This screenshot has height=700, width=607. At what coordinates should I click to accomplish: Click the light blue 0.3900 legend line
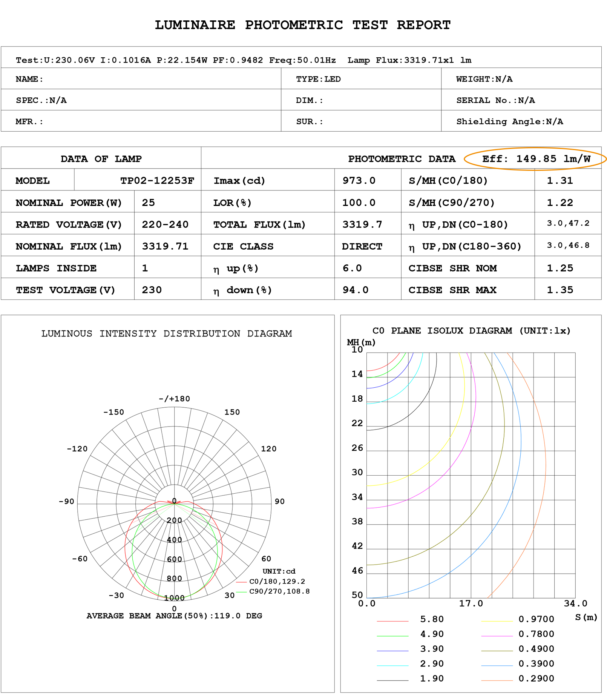tap(497, 666)
